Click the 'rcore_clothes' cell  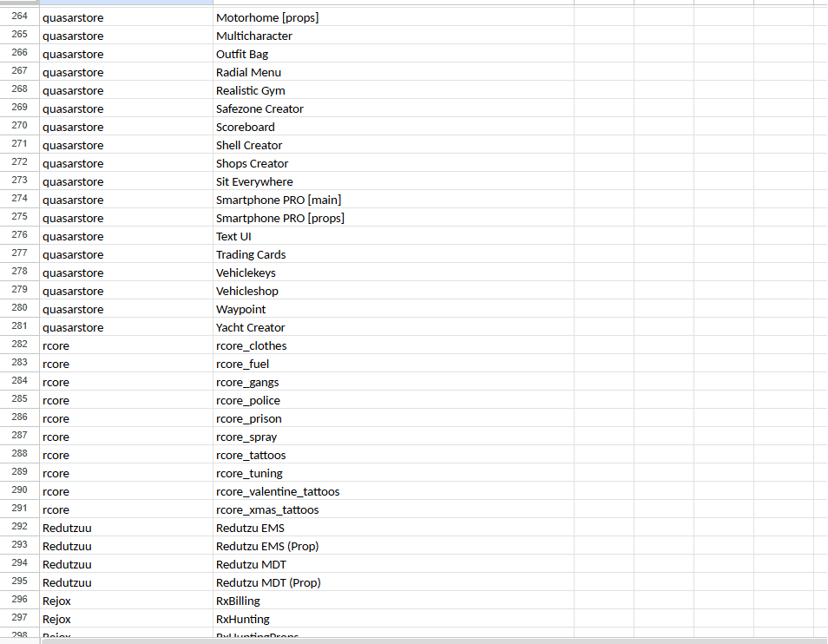pyautogui.click(x=393, y=345)
